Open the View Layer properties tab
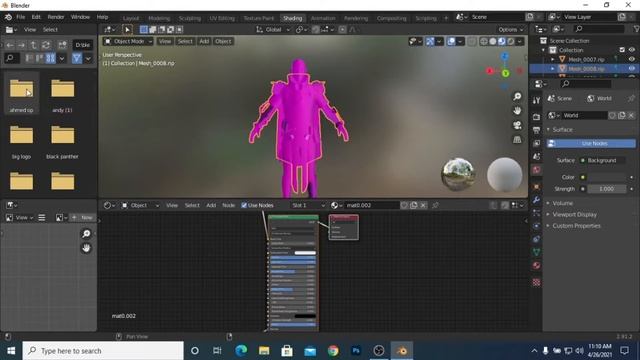This screenshot has width=640, height=360. (x=536, y=144)
